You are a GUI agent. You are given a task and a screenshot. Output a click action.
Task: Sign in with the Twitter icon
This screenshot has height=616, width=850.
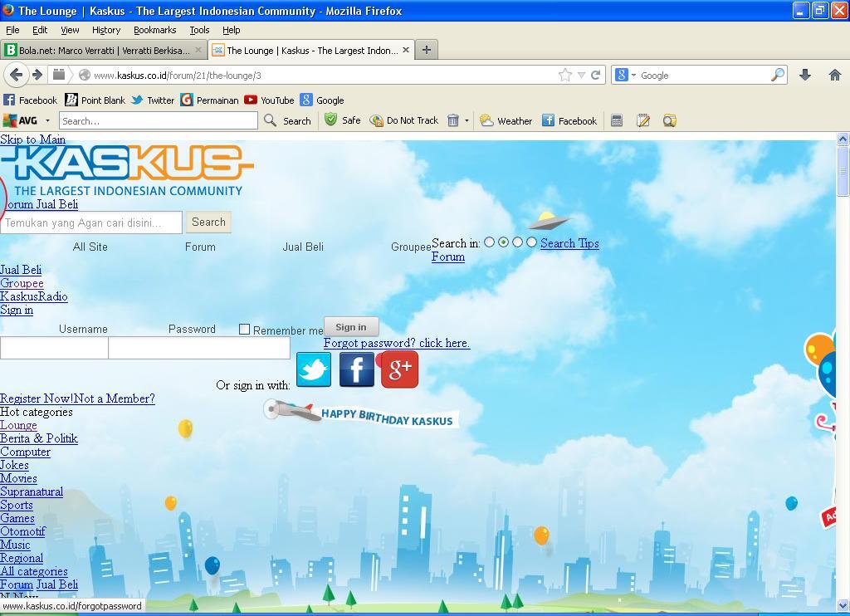[314, 369]
